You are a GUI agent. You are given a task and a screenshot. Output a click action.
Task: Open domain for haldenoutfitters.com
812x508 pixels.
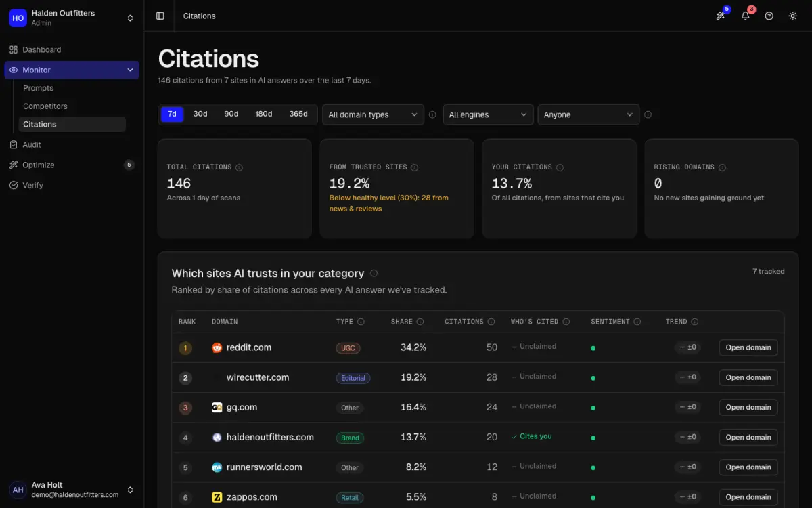click(748, 437)
